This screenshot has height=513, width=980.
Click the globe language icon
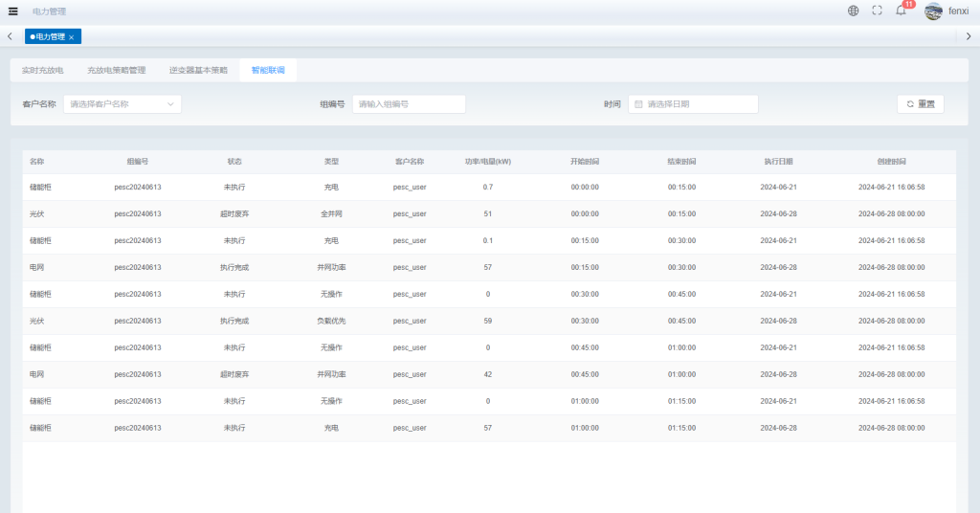point(853,11)
